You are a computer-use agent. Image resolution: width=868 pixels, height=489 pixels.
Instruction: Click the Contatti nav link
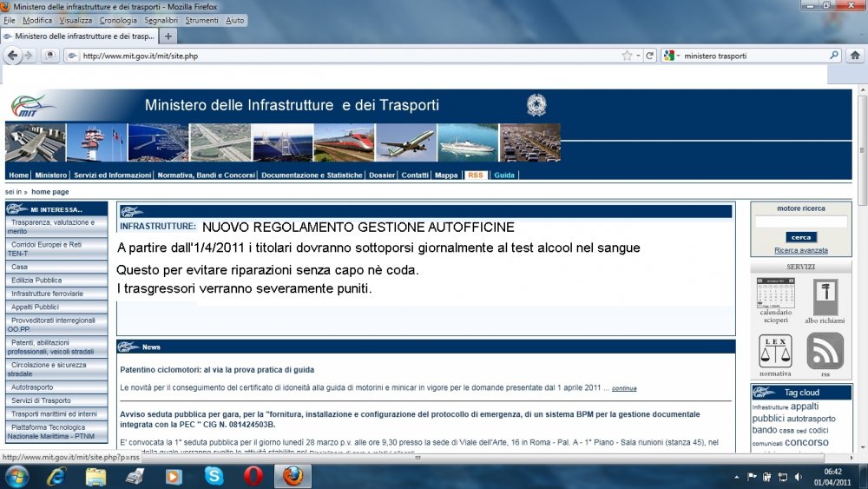[415, 175]
